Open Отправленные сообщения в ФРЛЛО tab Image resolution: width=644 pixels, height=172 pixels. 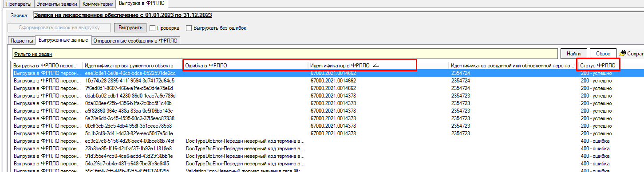(x=135, y=41)
